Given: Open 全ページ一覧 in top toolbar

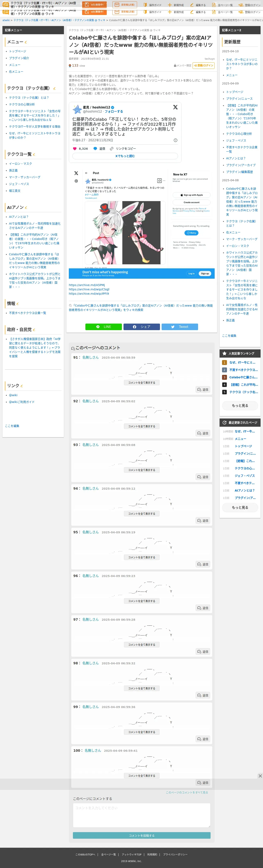Looking at the screenshot, I should 222,5.
